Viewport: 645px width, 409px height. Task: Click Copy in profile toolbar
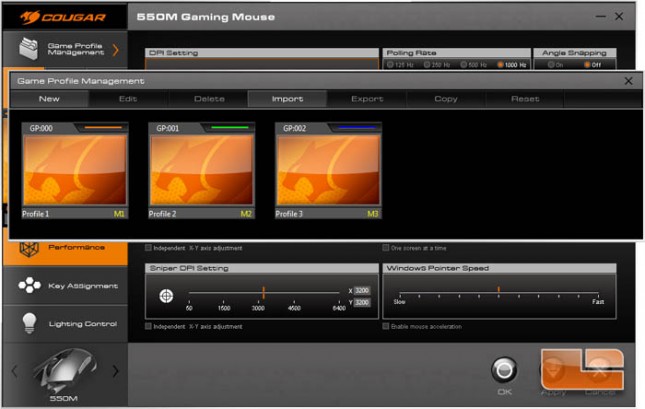446,99
